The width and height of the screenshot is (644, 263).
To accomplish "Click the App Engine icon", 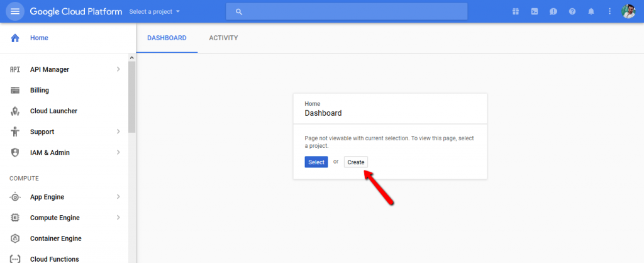I will click(x=15, y=198).
